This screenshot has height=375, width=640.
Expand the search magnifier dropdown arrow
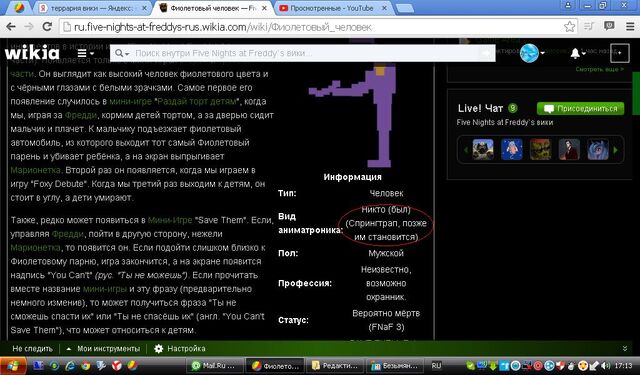(x=122, y=53)
